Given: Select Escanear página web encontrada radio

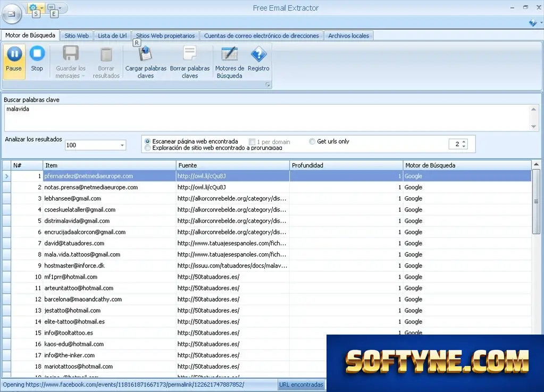Looking at the screenshot, I should pyautogui.click(x=148, y=141).
